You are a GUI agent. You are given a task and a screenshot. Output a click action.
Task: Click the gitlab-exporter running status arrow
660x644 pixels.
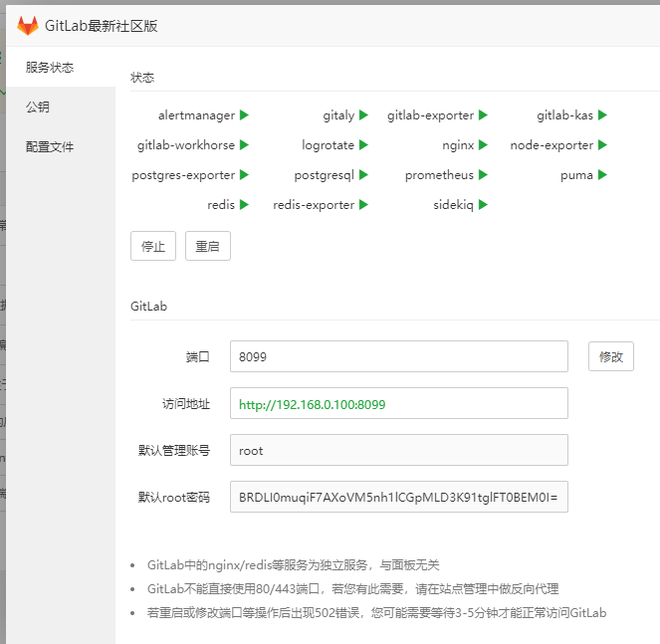point(483,114)
